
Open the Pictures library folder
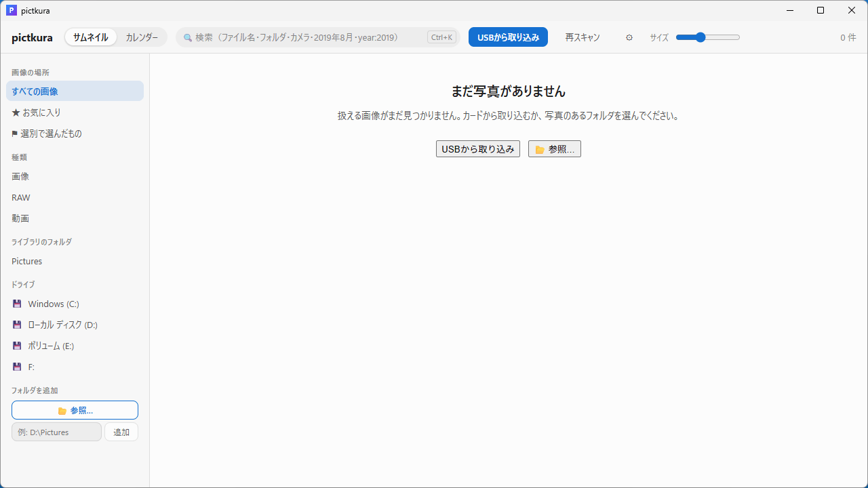75,261
